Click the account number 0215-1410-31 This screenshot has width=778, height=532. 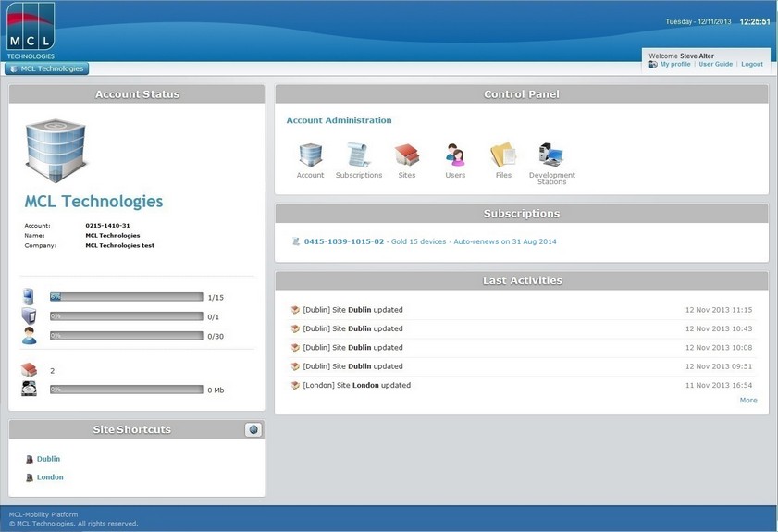(x=107, y=226)
